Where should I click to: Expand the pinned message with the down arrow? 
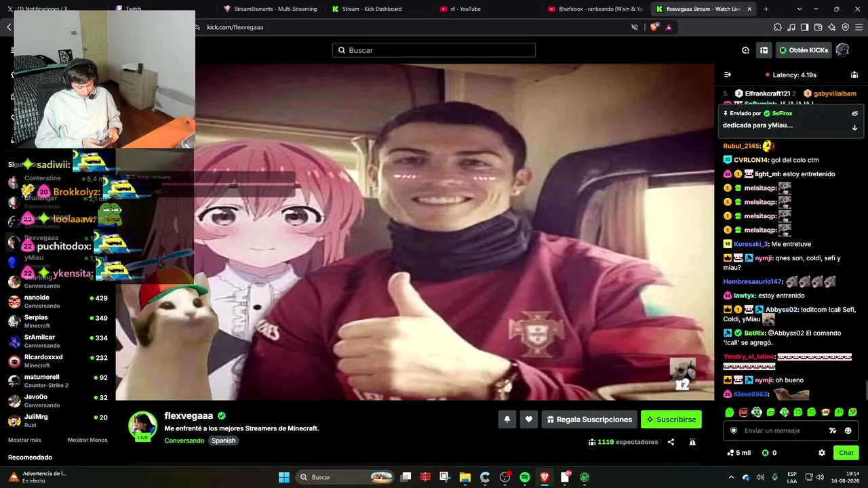pyautogui.click(x=854, y=127)
